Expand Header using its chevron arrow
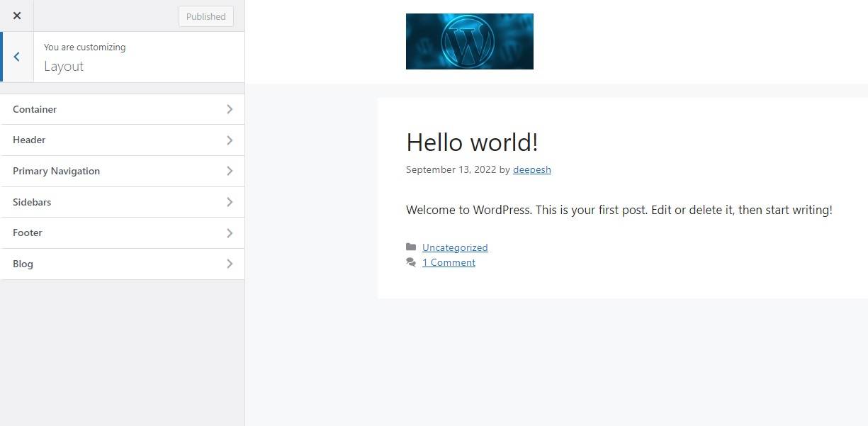The width and height of the screenshot is (868, 426). tap(230, 140)
